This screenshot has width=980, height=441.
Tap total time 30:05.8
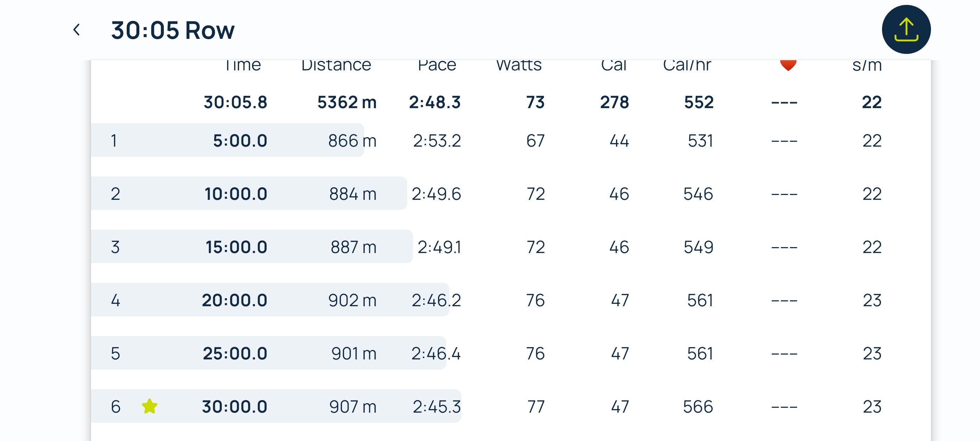coord(235,102)
